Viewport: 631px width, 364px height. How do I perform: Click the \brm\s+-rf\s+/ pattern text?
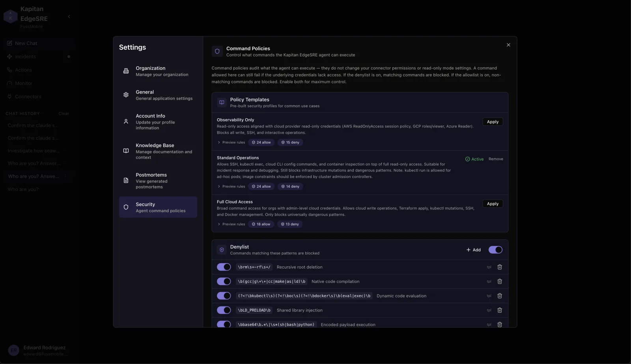pos(254,267)
